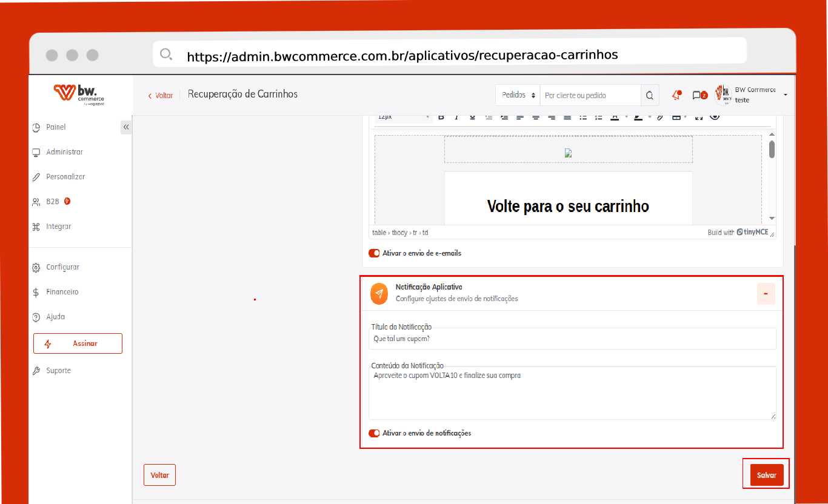
Task: Click the Painel pie chart icon
Action: click(x=36, y=127)
